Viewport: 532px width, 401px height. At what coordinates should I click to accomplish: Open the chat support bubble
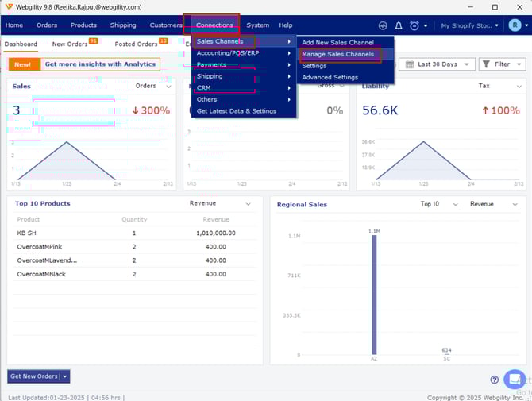coord(515,379)
